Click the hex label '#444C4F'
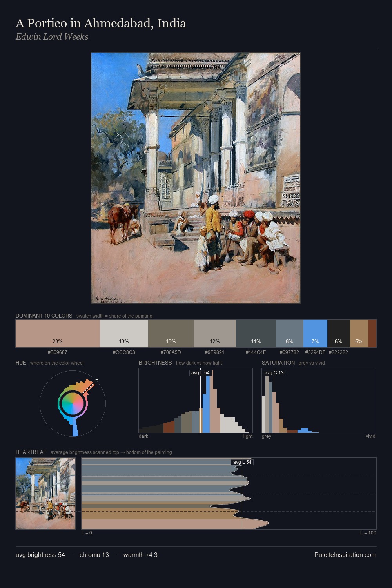392x588 pixels. coord(256,352)
